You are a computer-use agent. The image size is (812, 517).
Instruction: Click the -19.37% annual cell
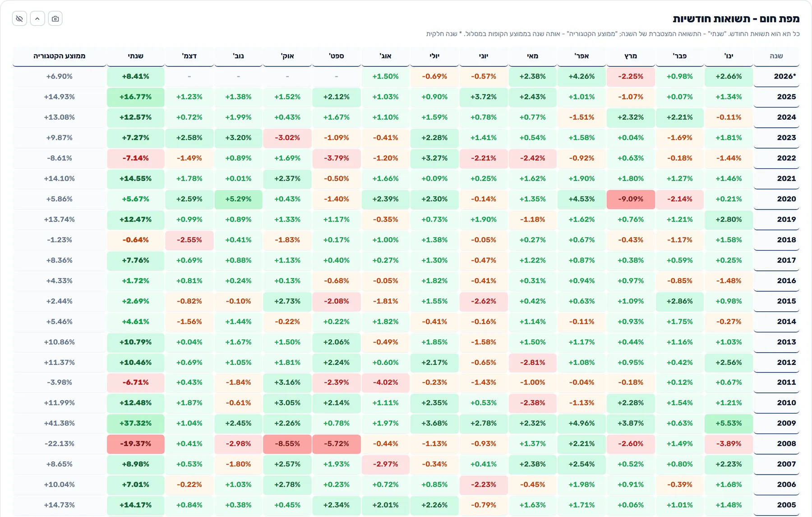pos(135,444)
